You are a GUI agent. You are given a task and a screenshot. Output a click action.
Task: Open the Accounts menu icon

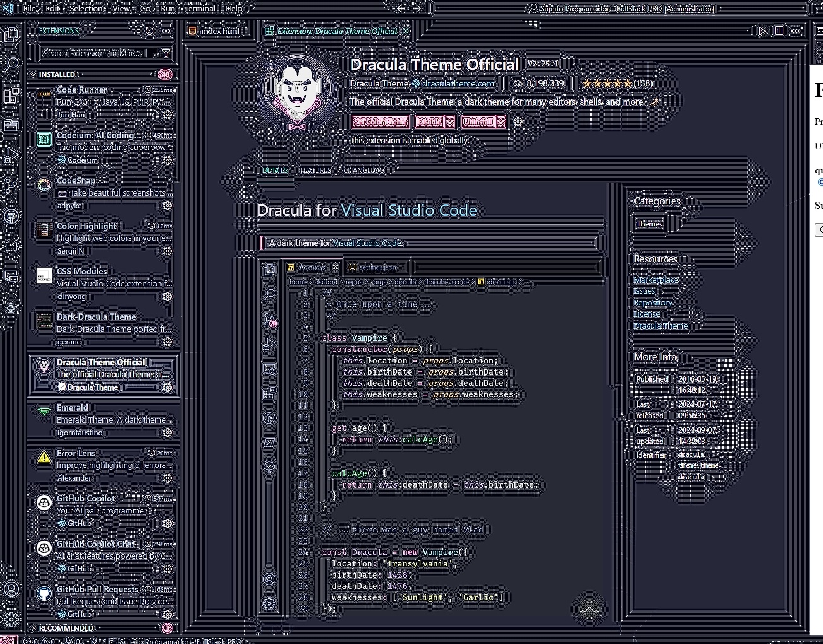(11, 589)
